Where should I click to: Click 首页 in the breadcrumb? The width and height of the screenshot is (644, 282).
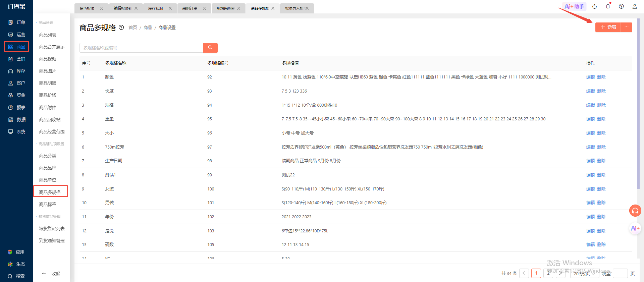(133, 27)
